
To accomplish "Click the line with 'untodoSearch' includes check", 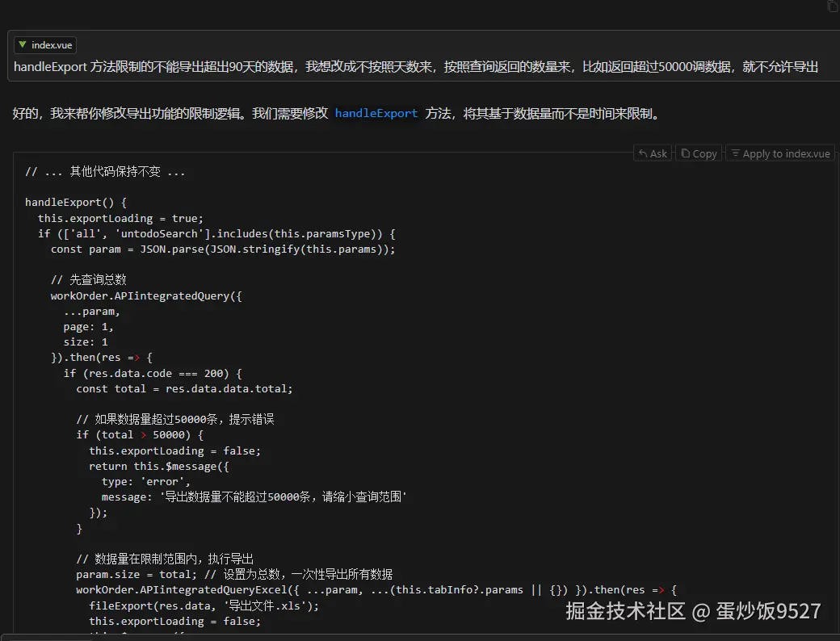I will [x=216, y=234].
